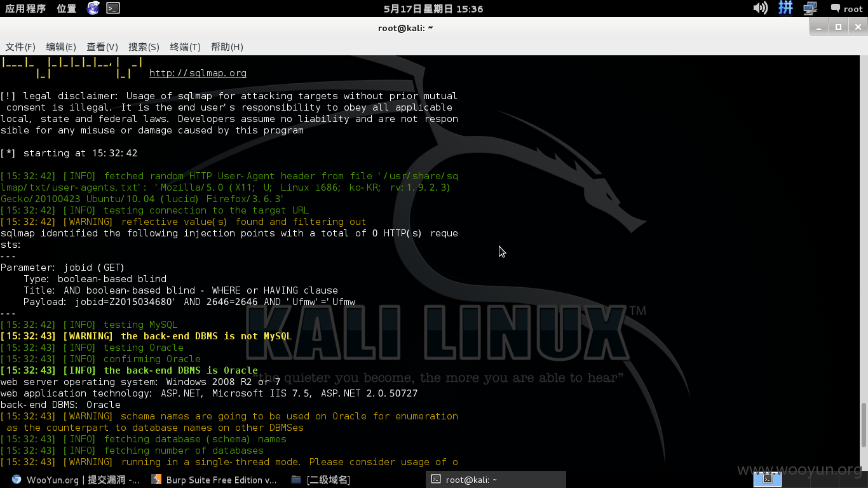Click 'web application technology' line

[x=209, y=393]
